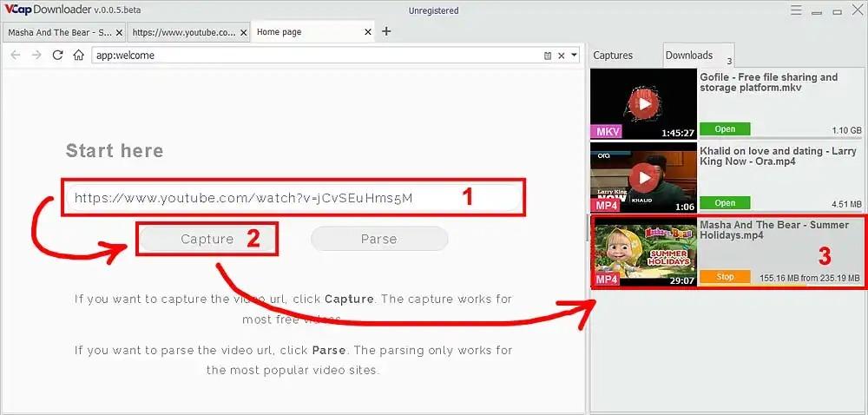Select the Downloads panel tab
This screenshot has width=868, height=415.
click(x=689, y=56)
